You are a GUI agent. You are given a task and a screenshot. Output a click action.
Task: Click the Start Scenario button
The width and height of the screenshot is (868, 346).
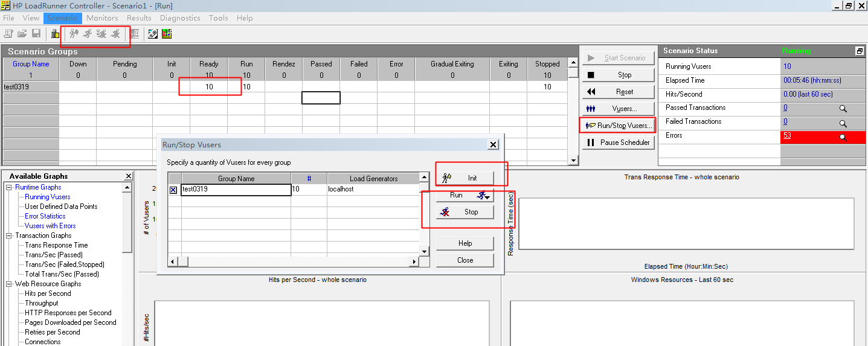[619, 58]
